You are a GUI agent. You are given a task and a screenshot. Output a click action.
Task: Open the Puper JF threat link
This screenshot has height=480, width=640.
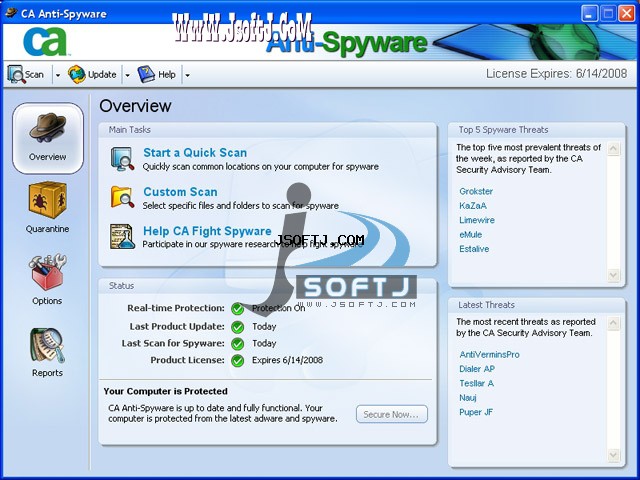click(476, 412)
